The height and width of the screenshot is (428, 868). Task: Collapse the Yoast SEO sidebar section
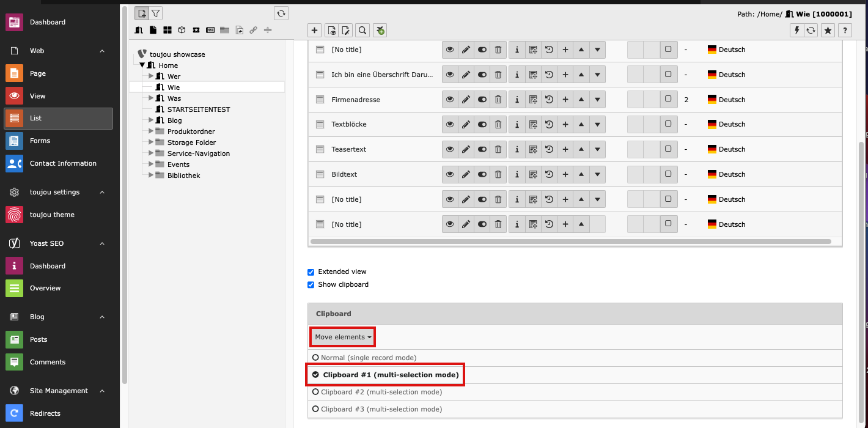tap(102, 243)
